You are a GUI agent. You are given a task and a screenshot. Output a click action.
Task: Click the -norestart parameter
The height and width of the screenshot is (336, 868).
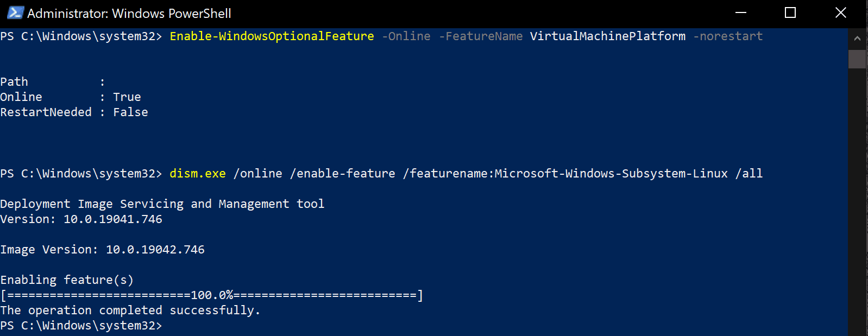728,36
